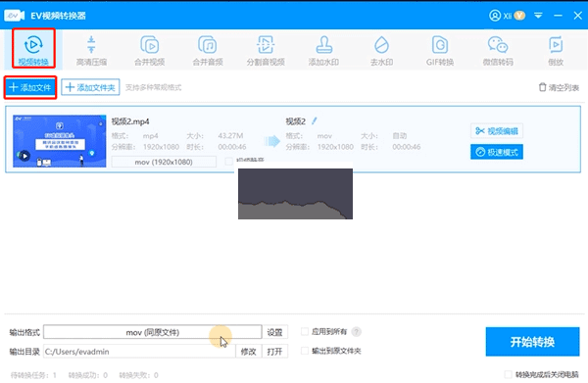Click the 添加文件 add file button
The height and width of the screenshot is (383, 588).
pos(30,88)
